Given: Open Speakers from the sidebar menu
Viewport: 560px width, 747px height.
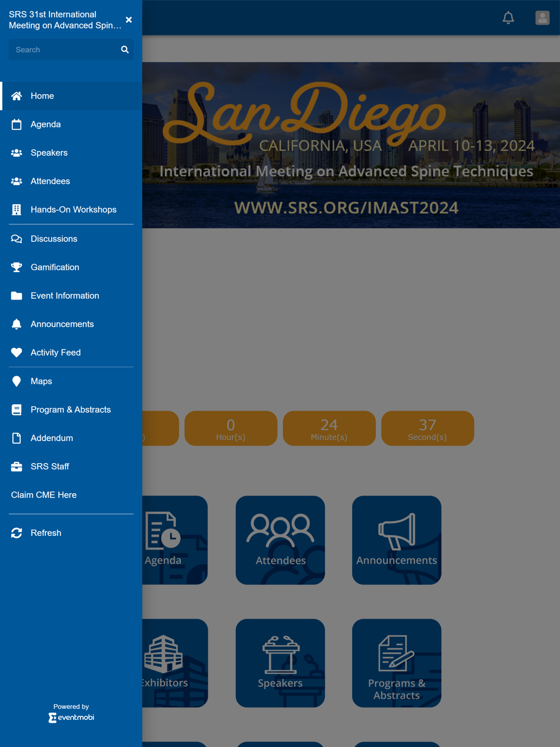Looking at the screenshot, I should (71, 153).
